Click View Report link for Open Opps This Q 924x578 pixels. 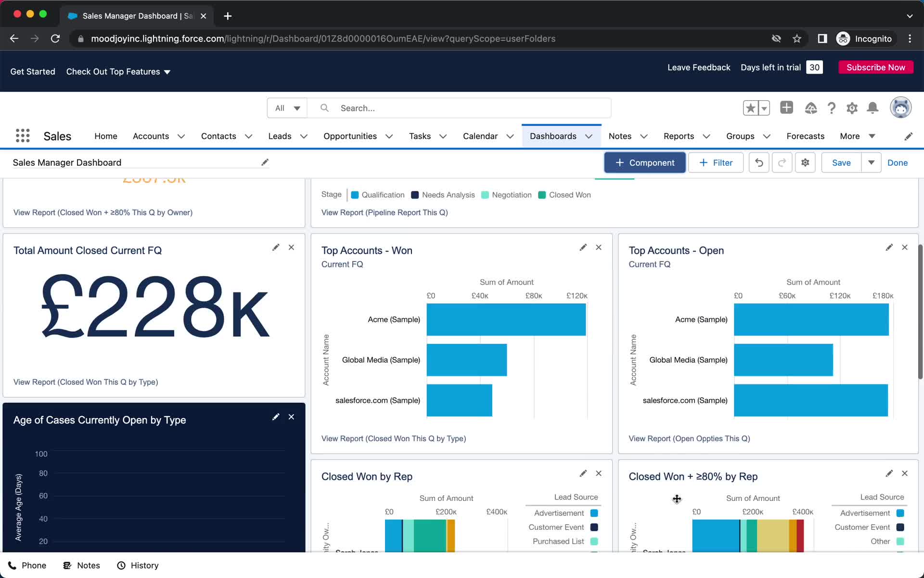coord(689,438)
